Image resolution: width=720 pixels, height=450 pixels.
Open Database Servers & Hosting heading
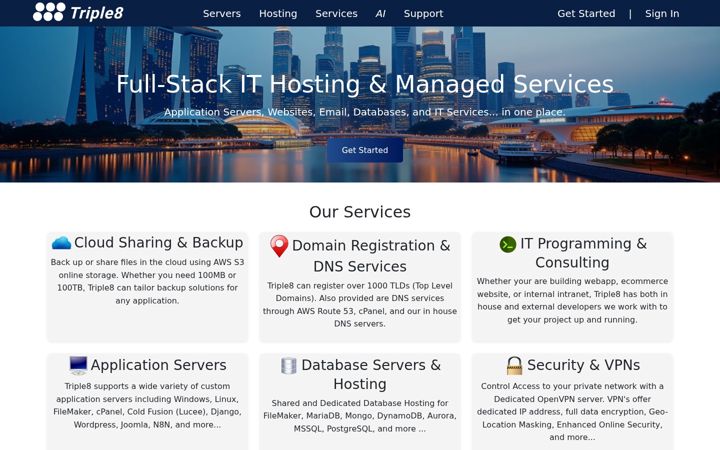pos(371,374)
